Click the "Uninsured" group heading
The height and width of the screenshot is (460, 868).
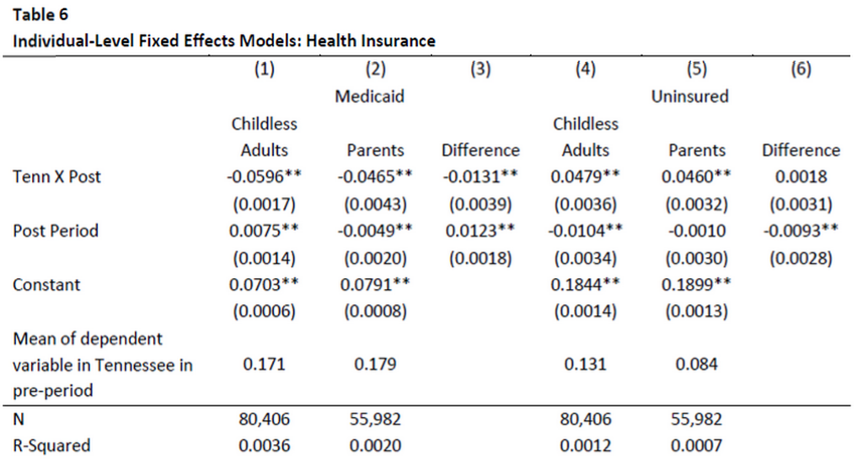tap(689, 96)
